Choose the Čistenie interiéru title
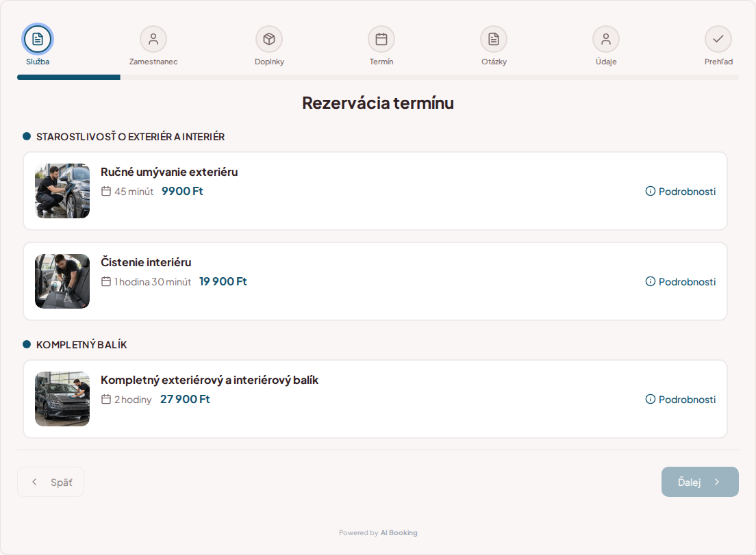Screen dimensions: 756x555 tap(146, 262)
